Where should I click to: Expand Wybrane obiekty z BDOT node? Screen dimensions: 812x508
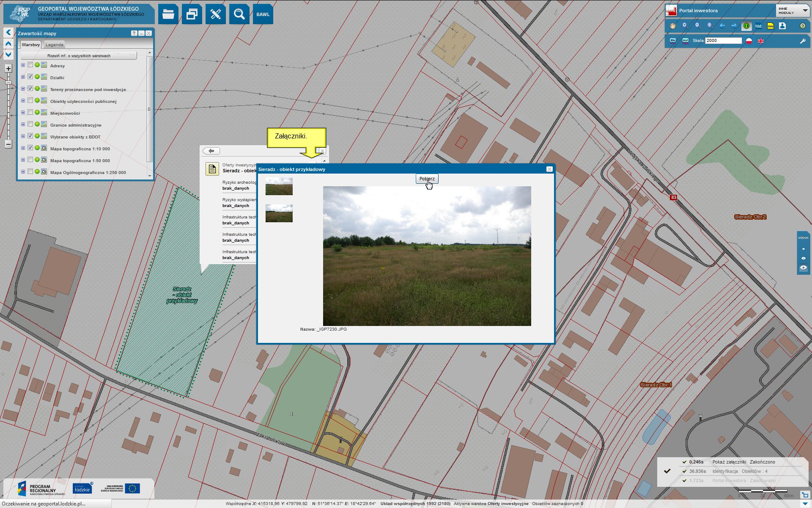[x=23, y=136]
